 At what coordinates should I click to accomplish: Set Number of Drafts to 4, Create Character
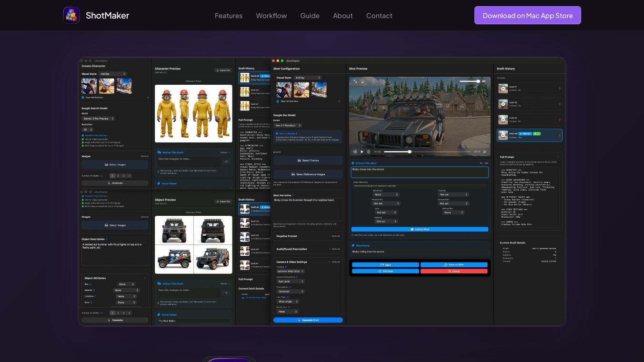[129, 176]
